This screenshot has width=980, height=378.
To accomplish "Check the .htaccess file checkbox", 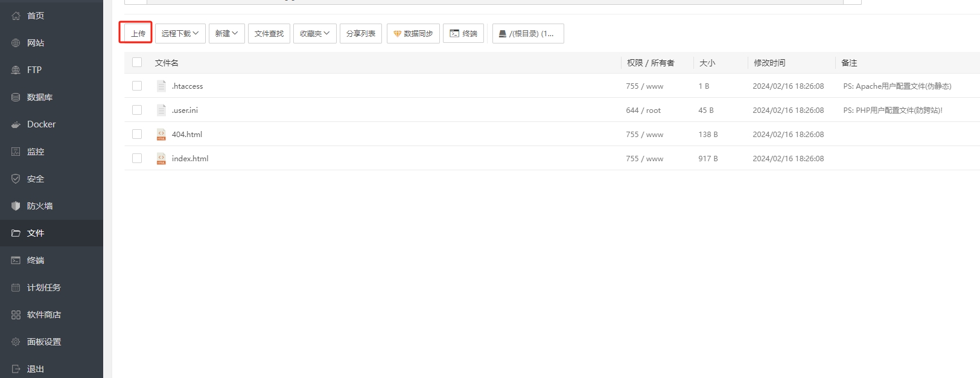I will [137, 86].
